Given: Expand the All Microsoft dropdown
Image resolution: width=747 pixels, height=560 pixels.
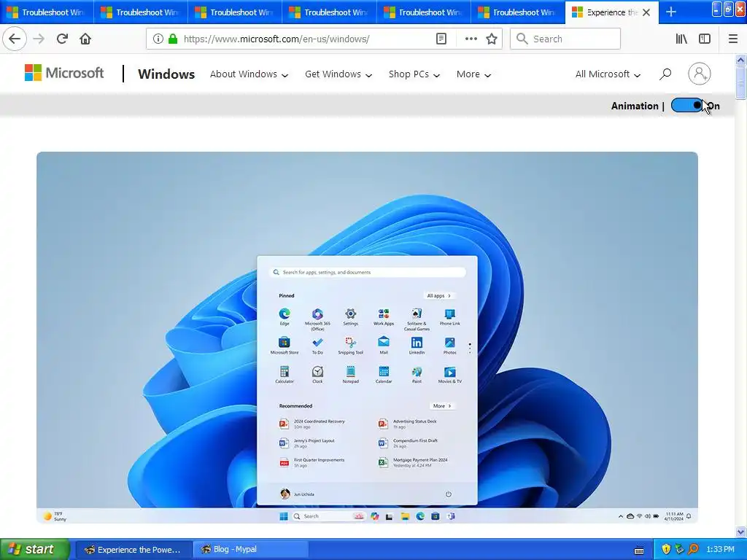Looking at the screenshot, I should click(x=608, y=74).
